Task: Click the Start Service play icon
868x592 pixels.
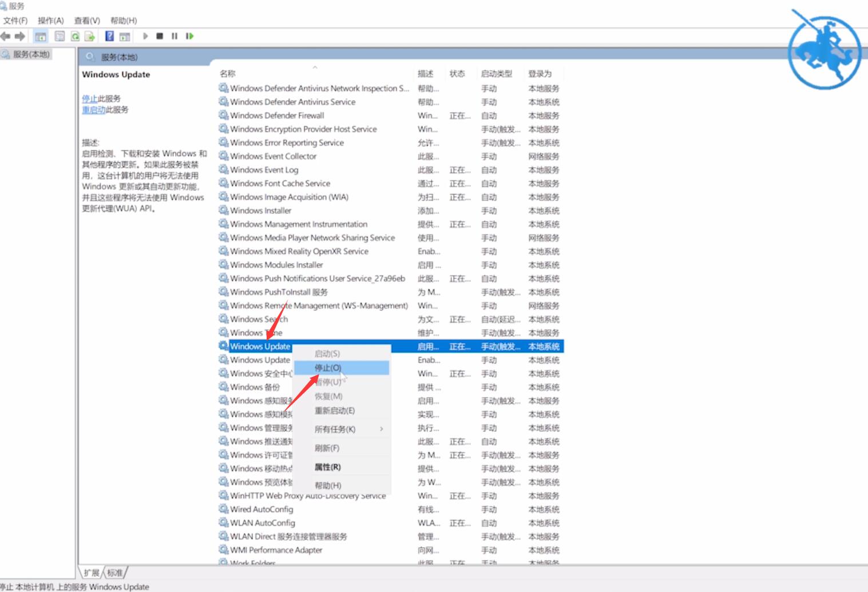Action: [x=145, y=36]
